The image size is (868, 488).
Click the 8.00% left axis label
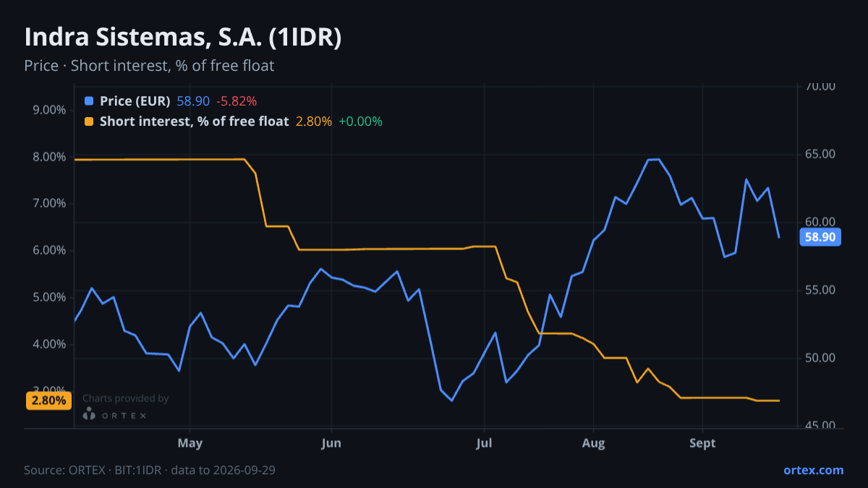point(51,157)
